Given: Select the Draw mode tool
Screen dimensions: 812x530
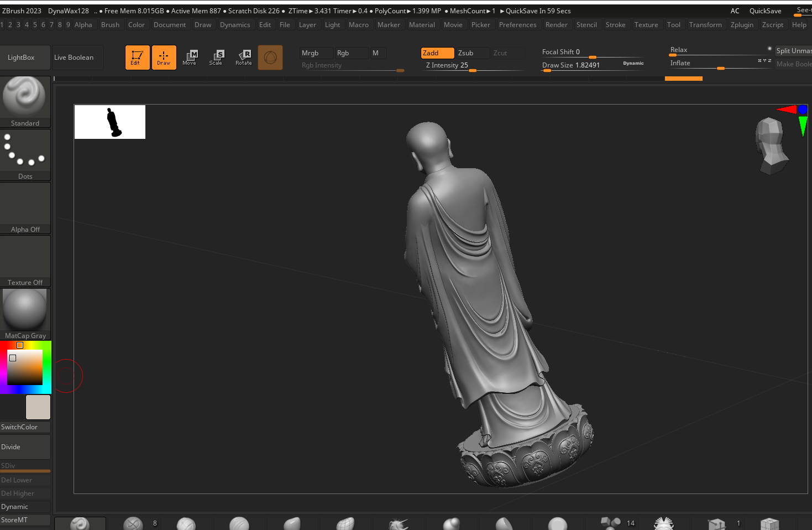Looking at the screenshot, I should pos(164,58).
